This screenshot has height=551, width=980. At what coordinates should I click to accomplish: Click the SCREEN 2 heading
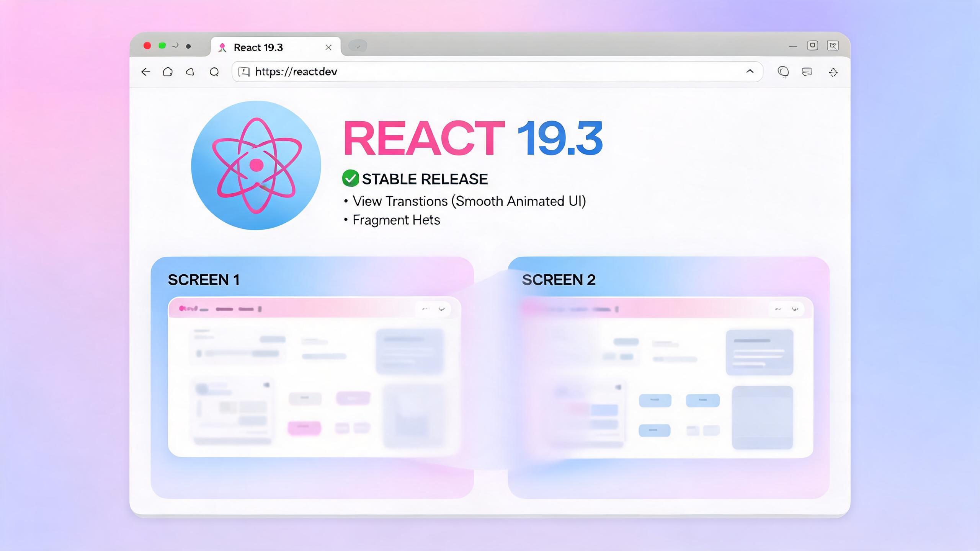559,280
